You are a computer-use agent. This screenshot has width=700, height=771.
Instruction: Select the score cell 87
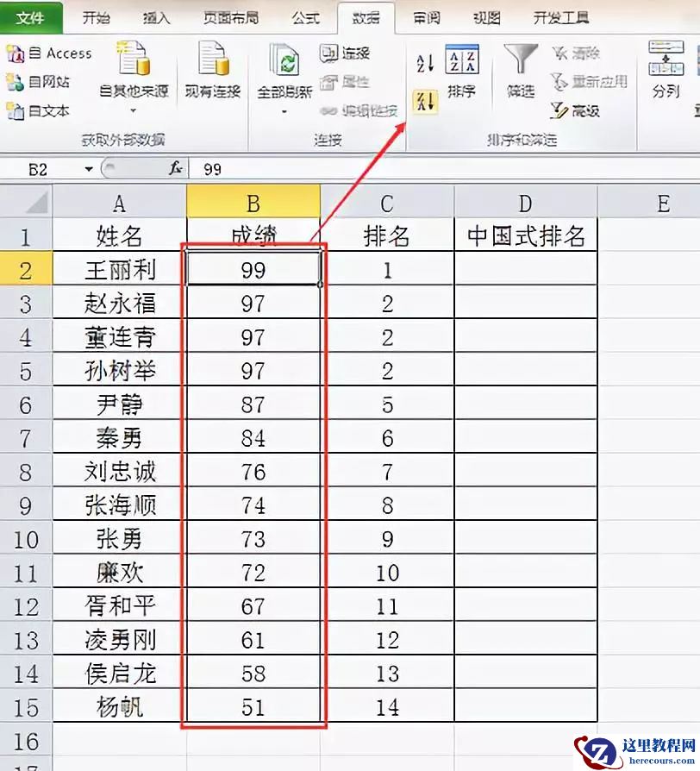pos(253,404)
